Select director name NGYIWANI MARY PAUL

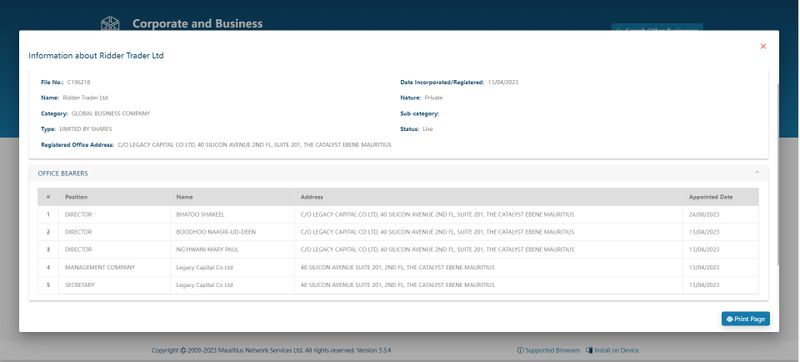(207, 249)
